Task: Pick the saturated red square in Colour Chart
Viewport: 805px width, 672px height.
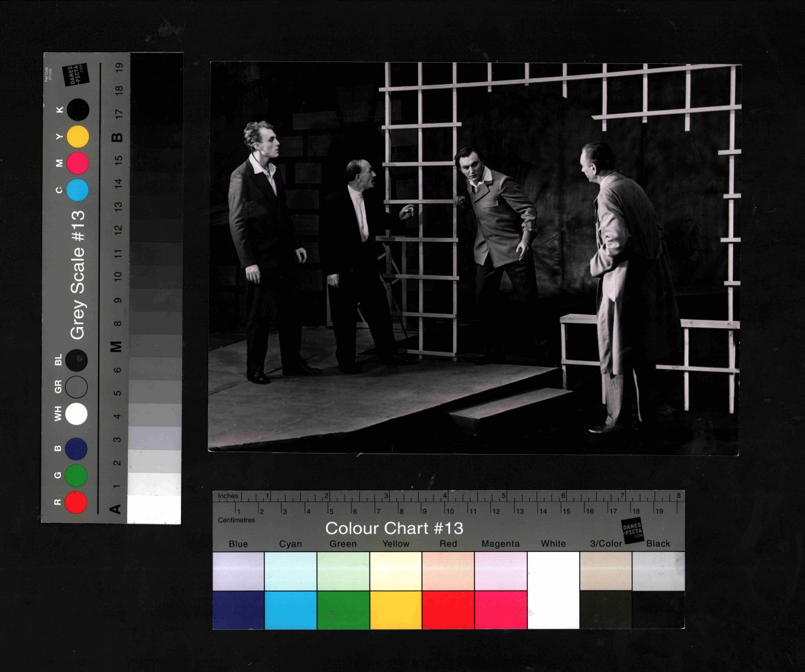Action: click(448, 610)
